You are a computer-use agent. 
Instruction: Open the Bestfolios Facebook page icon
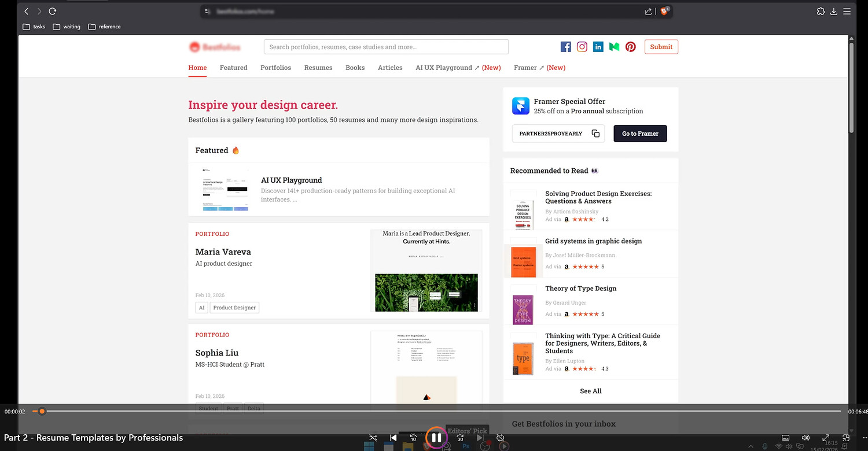[566, 47]
